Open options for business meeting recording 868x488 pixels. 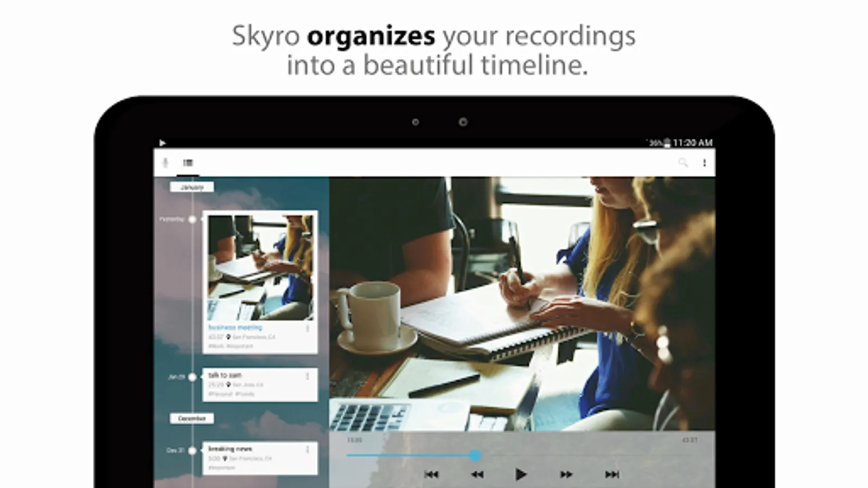click(x=308, y=329)
